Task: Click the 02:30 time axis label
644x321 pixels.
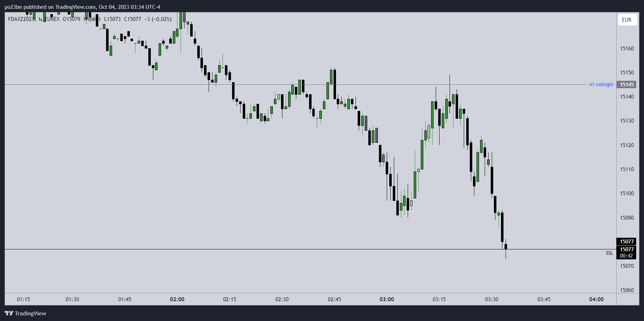Action: (x=282, y=299)
